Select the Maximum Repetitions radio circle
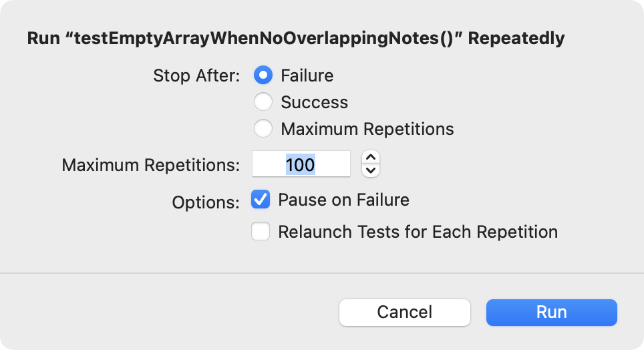The image size is (644, 350). click(263, 129)
